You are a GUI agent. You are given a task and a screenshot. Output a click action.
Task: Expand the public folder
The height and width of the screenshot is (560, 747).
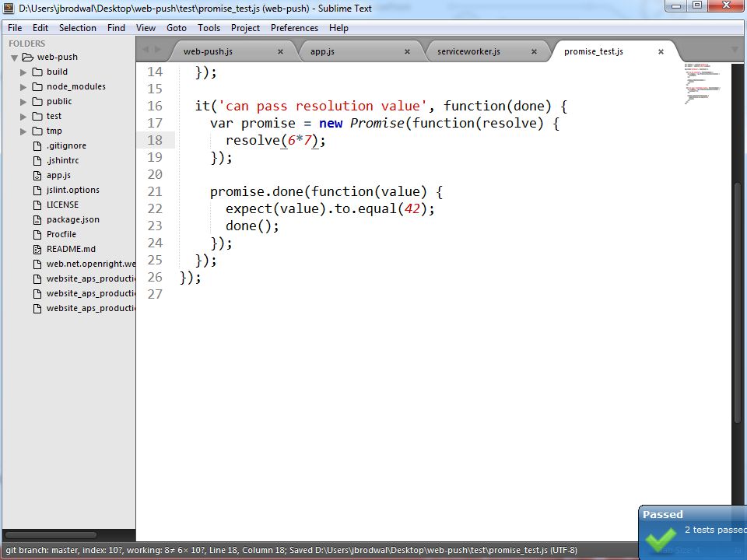(x=23, y=102)
